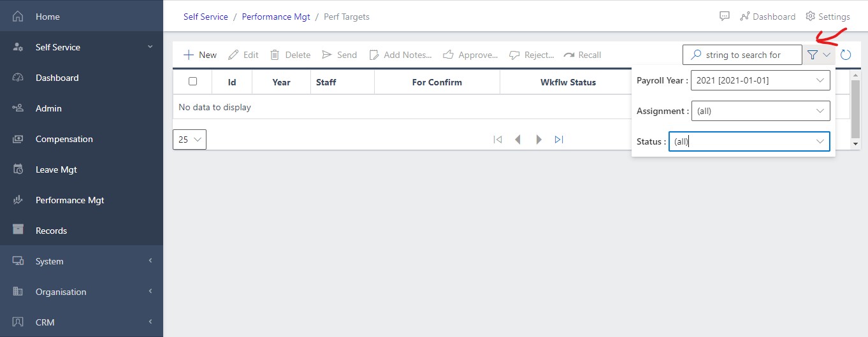Click the Recall toolbar button
This screenshot has height=337, width=868.
[582, 55]
